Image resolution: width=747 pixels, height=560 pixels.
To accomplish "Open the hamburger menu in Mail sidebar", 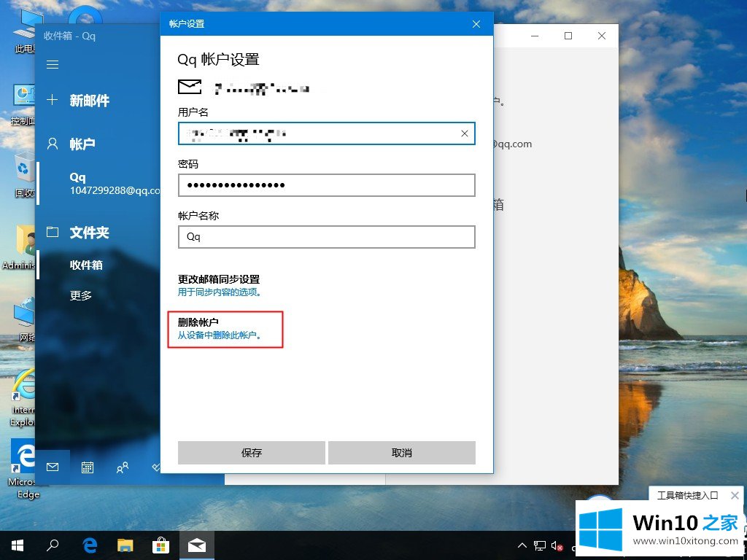I will point(53,64).
